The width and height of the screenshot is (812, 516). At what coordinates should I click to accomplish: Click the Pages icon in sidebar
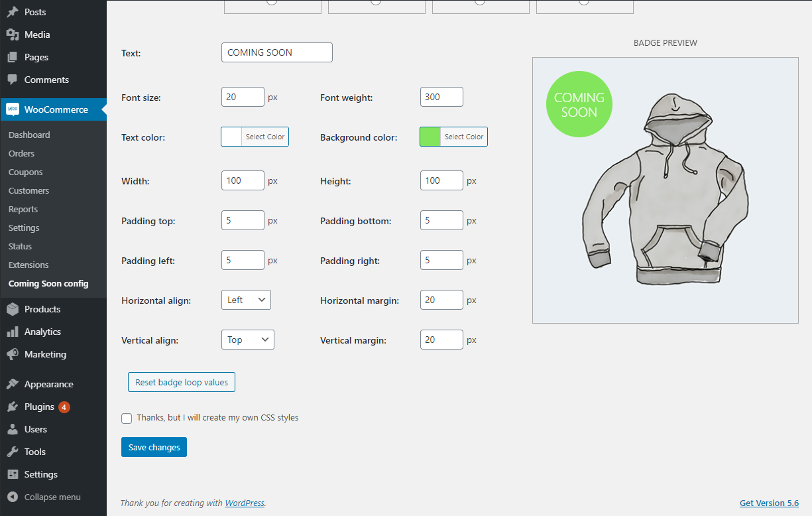click(x=13, y=57)
